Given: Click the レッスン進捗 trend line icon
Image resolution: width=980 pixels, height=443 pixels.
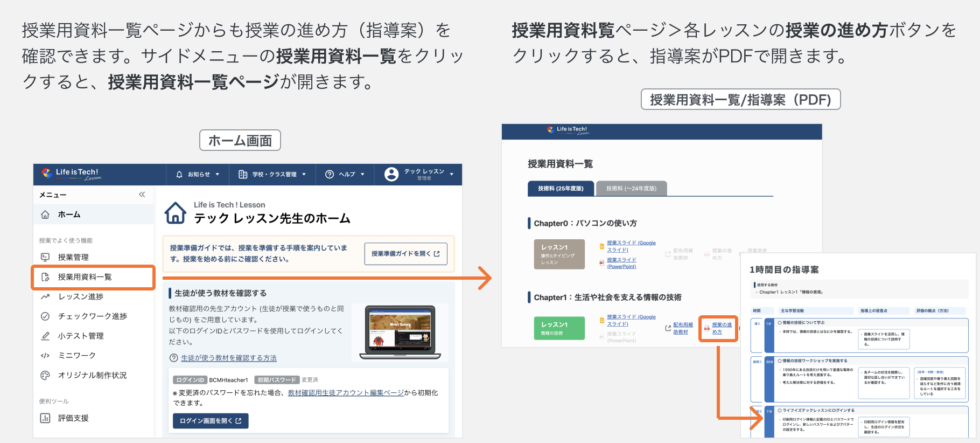Looking at the screenshot, I should [45, 296].
